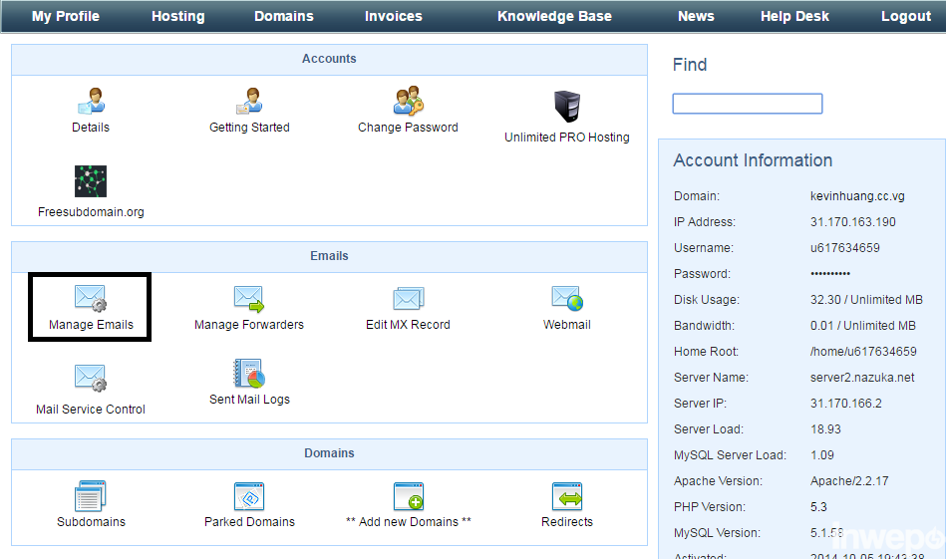Launch Webmail from Emails section

tap(567, 299)
